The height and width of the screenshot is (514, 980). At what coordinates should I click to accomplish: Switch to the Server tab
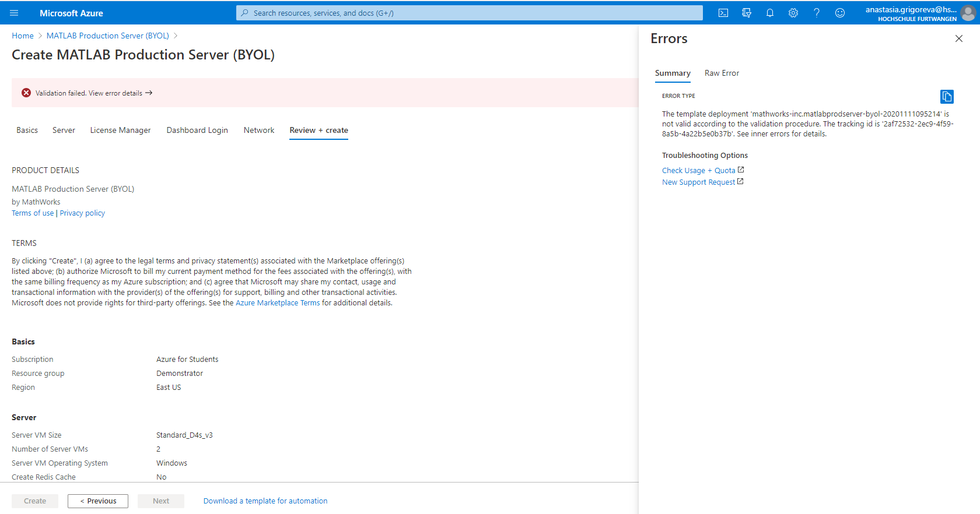pyautogui.click(x=64, y=130)
